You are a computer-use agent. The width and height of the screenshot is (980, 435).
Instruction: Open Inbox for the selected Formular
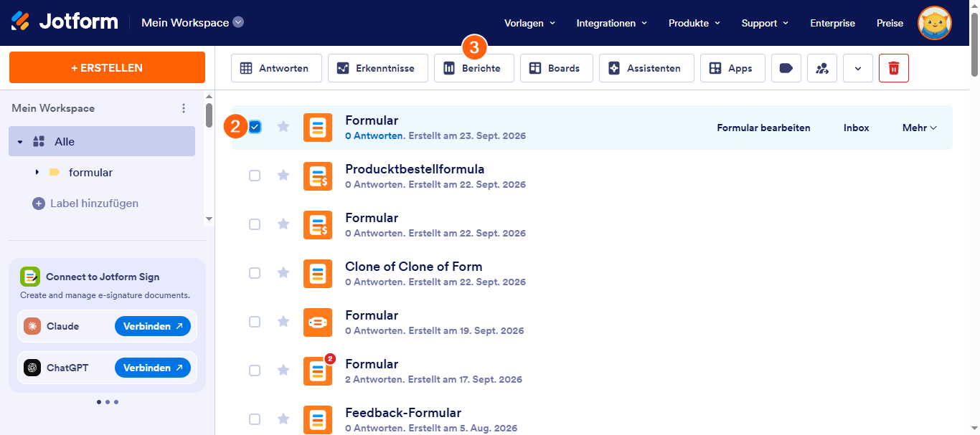click(x=857, y=128)
